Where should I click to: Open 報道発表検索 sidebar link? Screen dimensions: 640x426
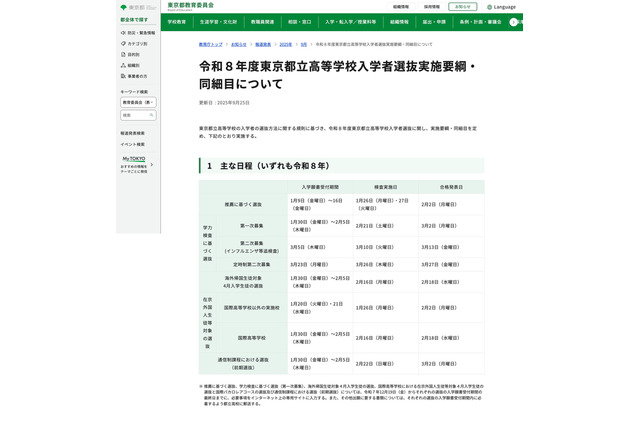point(132,133)
